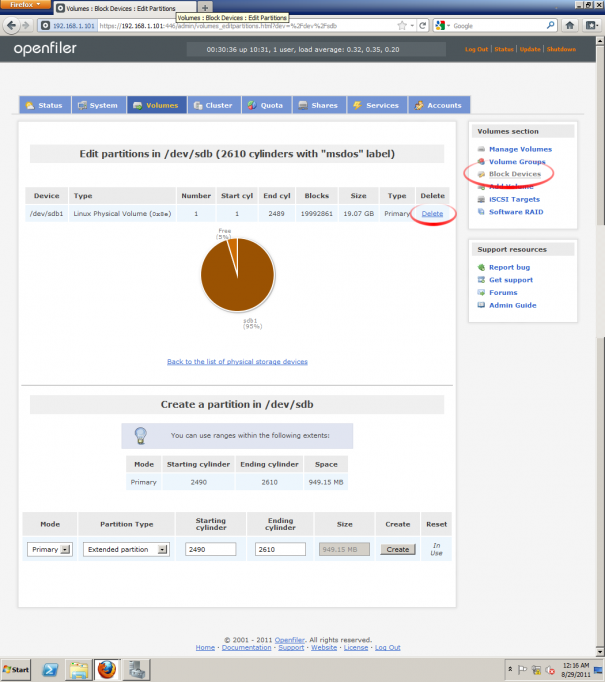The height and width of the screenshot is (682, 605).
Task: Click the Google search magnifier icon
Action: pos(550,26)
